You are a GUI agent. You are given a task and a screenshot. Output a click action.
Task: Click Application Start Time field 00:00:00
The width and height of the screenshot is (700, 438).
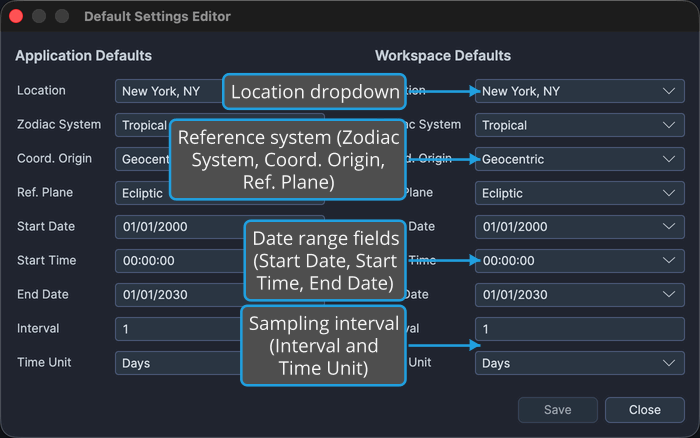click(x=179, y=261)
